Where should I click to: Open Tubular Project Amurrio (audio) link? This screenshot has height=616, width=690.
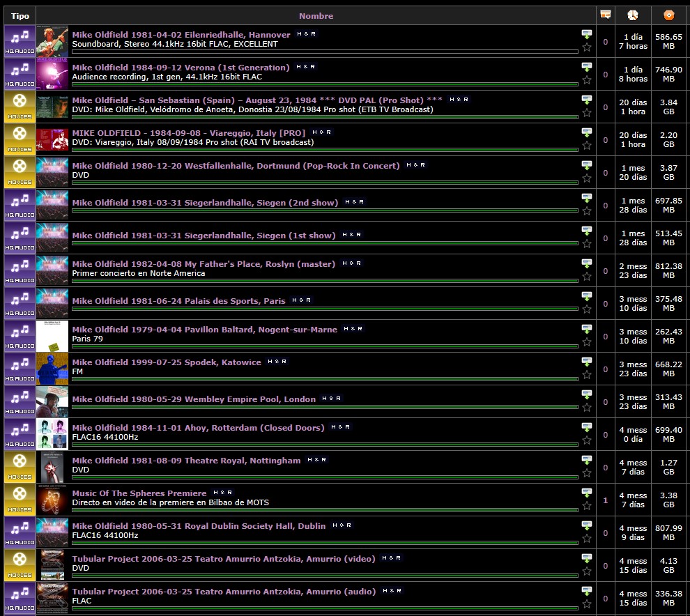224,592
